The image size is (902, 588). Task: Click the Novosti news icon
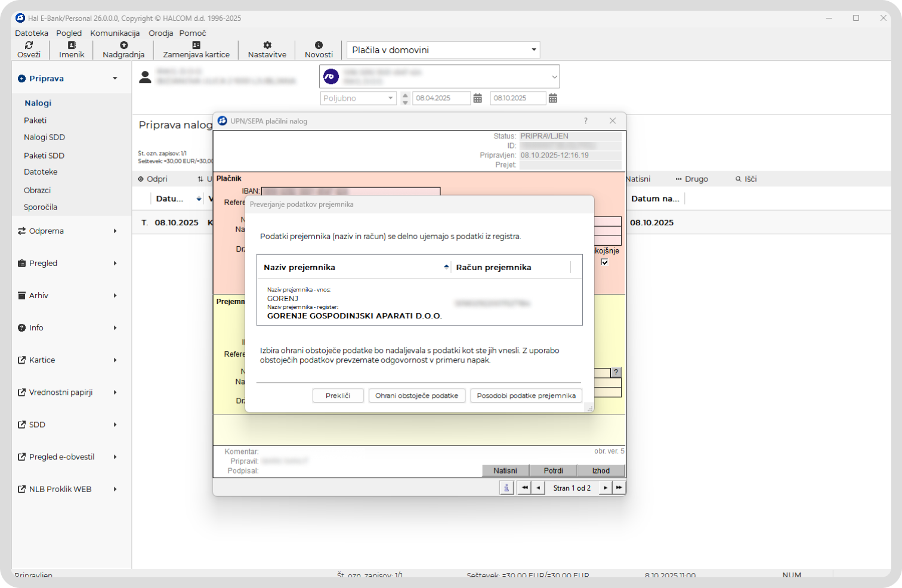(319, 45)
